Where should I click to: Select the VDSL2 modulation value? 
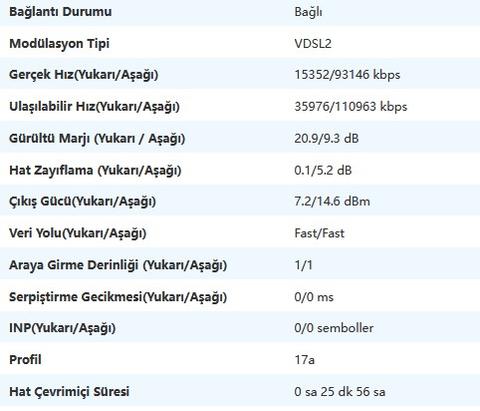pyautogui.click(x=313, y=44)
